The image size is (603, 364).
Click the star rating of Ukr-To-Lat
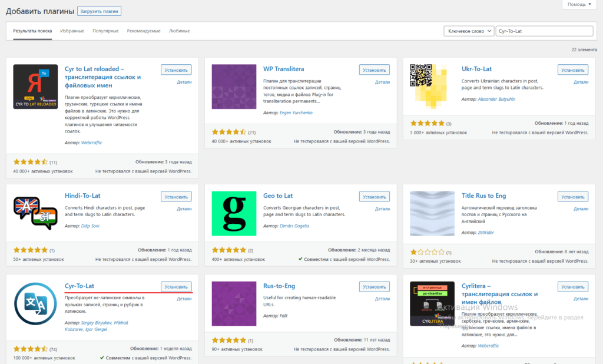pyautogui.click(x=428, y=123)
